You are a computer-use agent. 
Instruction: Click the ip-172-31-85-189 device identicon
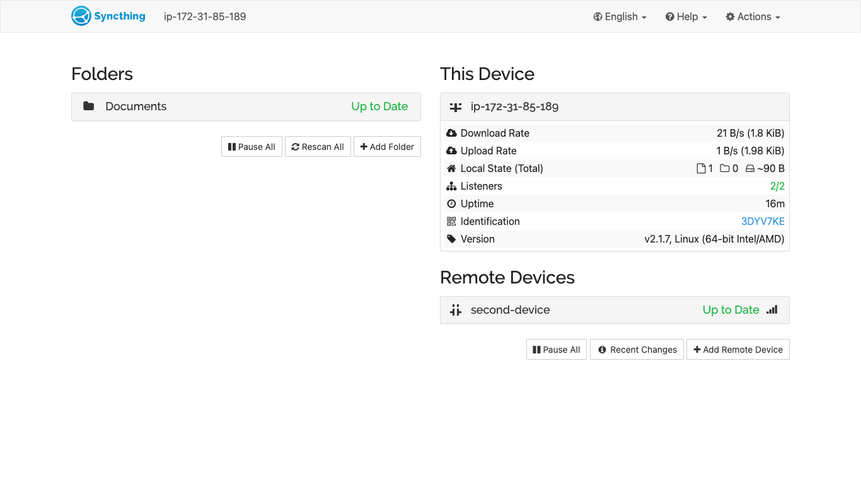(x=456, y=106)
